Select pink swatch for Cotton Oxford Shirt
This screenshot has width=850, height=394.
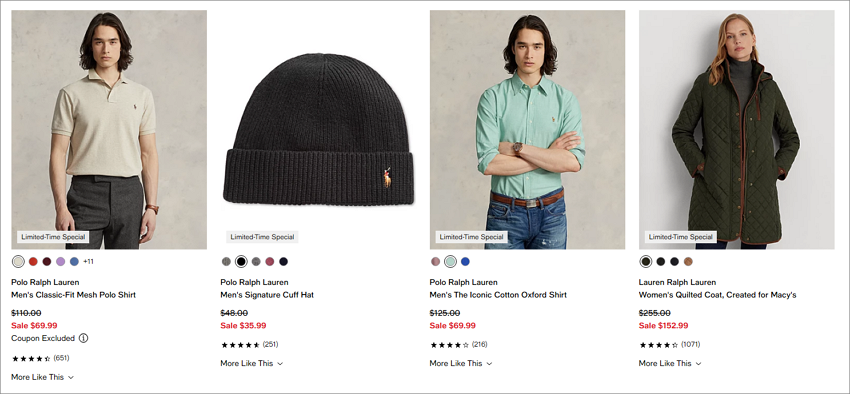tap(435, 262)
